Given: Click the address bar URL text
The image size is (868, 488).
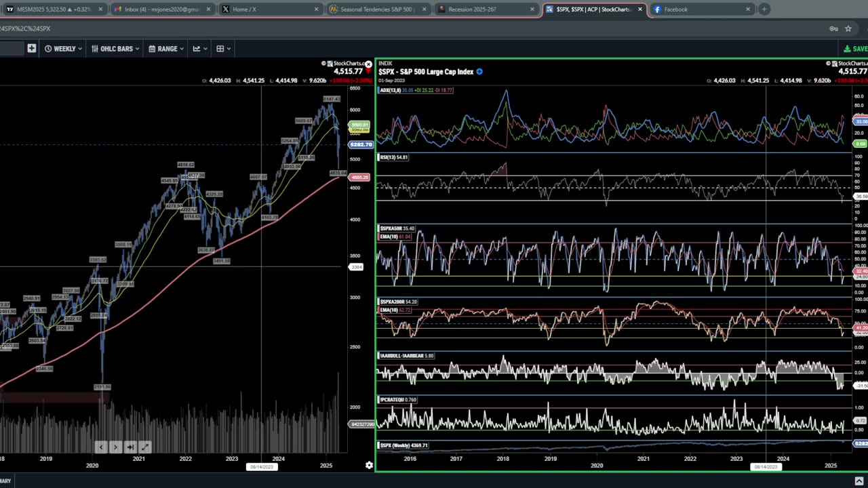Looking at the screenshot, I should [25, 28].
